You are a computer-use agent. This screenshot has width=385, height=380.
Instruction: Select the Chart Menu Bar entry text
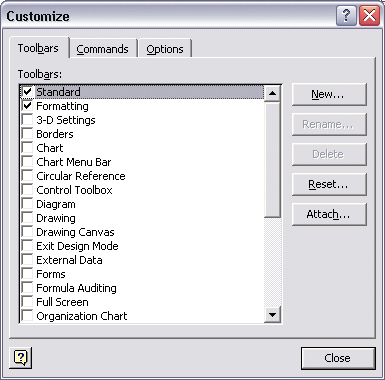point(74,162)
